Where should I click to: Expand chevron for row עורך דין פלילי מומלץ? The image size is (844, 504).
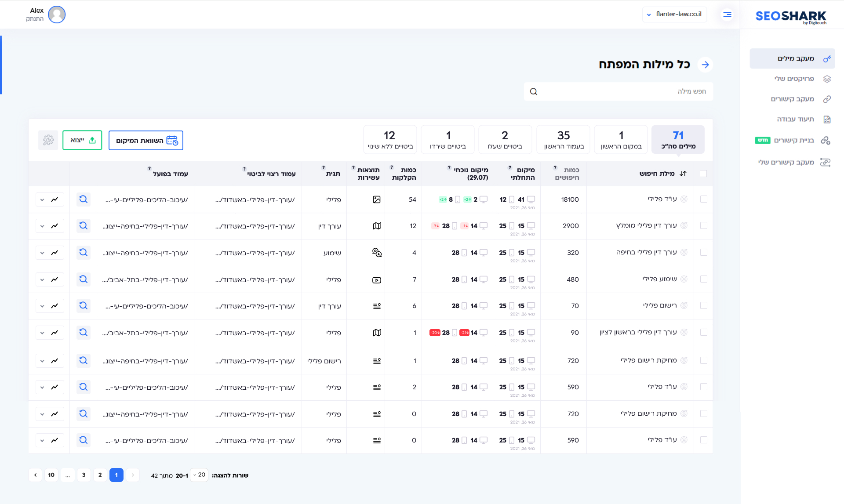(x=42, y=226)
